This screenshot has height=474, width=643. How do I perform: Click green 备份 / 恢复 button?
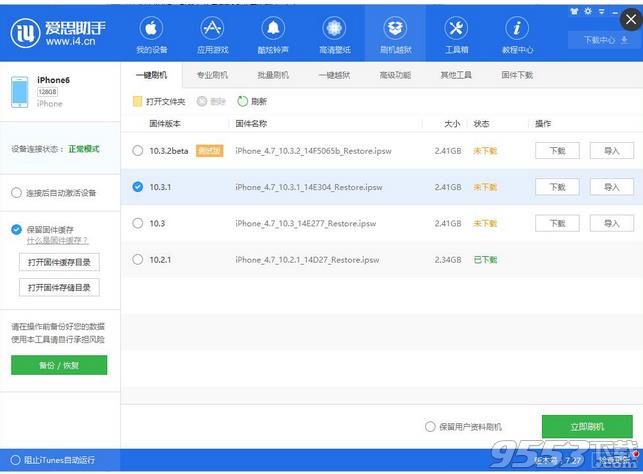[x=59, y=365]
